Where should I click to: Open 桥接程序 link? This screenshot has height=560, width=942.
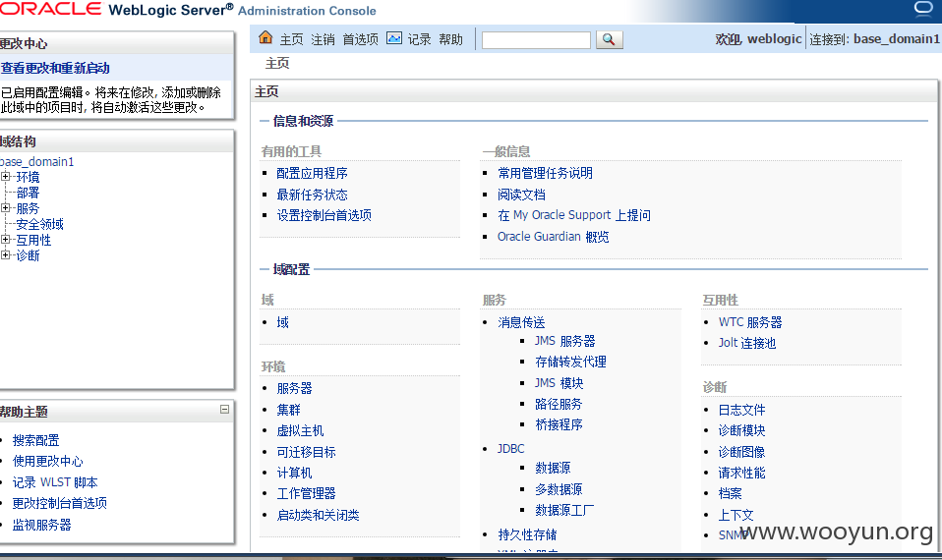(x=559, y=425)
